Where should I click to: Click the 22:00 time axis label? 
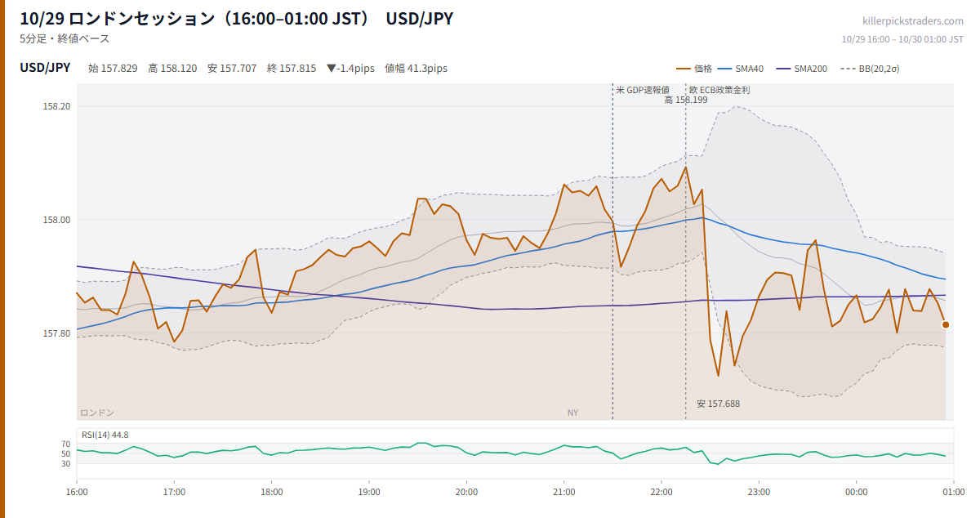[x=661, y=493]
